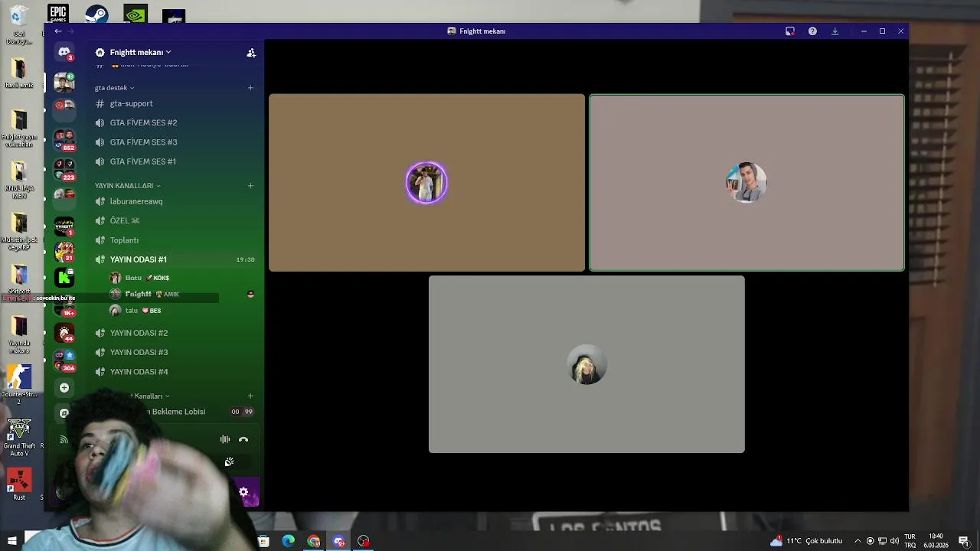Add a channel to gta destek category
This screenshot has height=551, width=980.
(x=250, y=88)
